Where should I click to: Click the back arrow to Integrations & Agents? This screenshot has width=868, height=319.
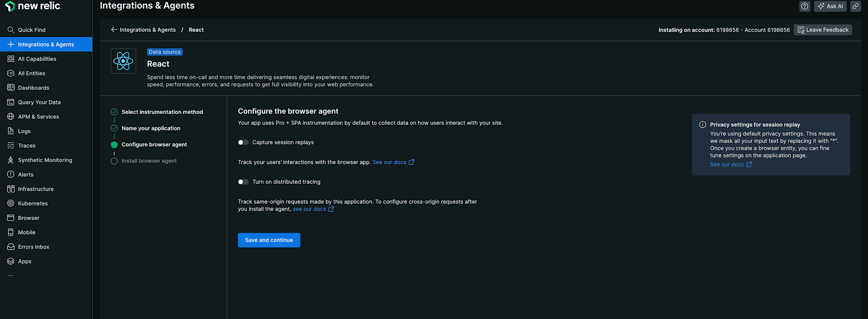click(114, 30)
